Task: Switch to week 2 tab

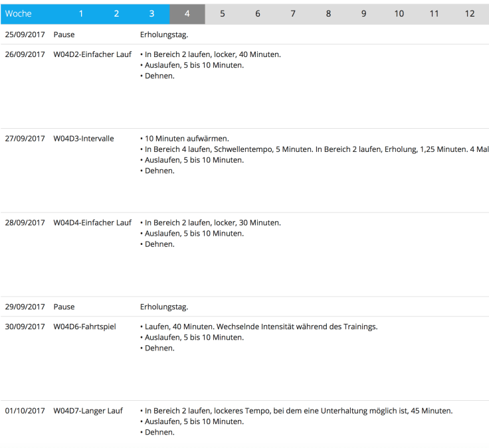Action: (116, 14)
